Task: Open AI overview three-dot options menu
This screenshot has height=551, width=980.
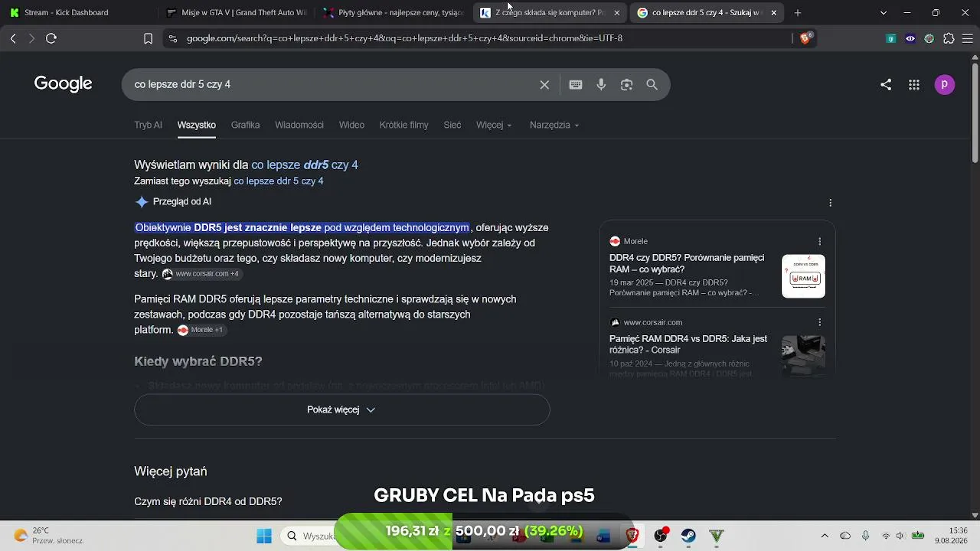Action: pyautogui.click(x=831, y=203)
